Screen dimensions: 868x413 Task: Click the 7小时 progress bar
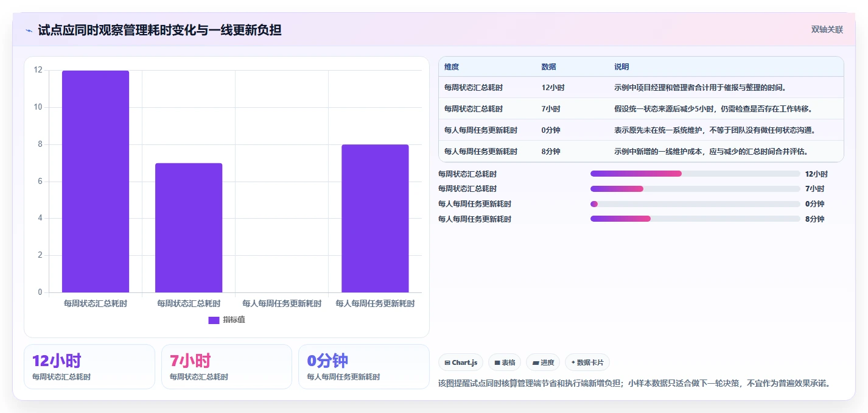pyautogui.click(x=695, y=189)
